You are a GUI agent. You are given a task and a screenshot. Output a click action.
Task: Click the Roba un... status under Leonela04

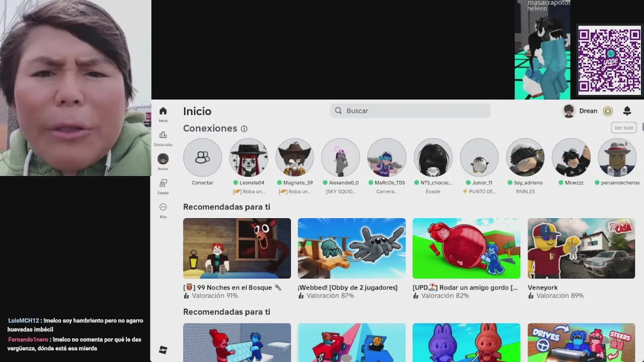[x=249, y=192]
